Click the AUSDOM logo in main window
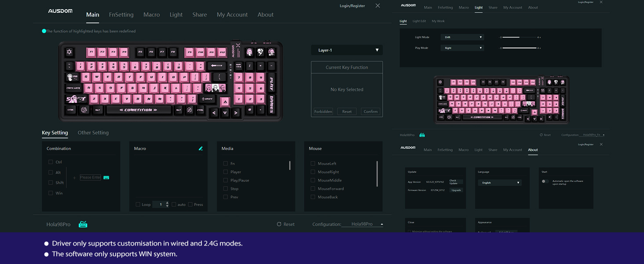This screenshot has height=264, width=644. click(60, 11)
